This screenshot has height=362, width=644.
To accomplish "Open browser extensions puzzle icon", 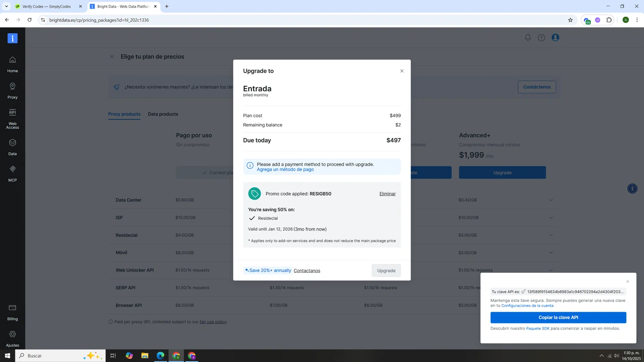I will [609, 20].
